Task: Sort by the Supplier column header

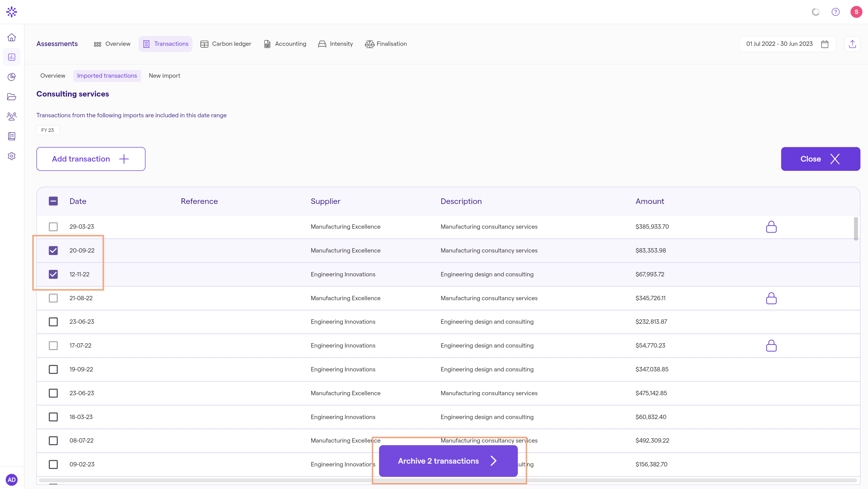Action: coord(326,201)
